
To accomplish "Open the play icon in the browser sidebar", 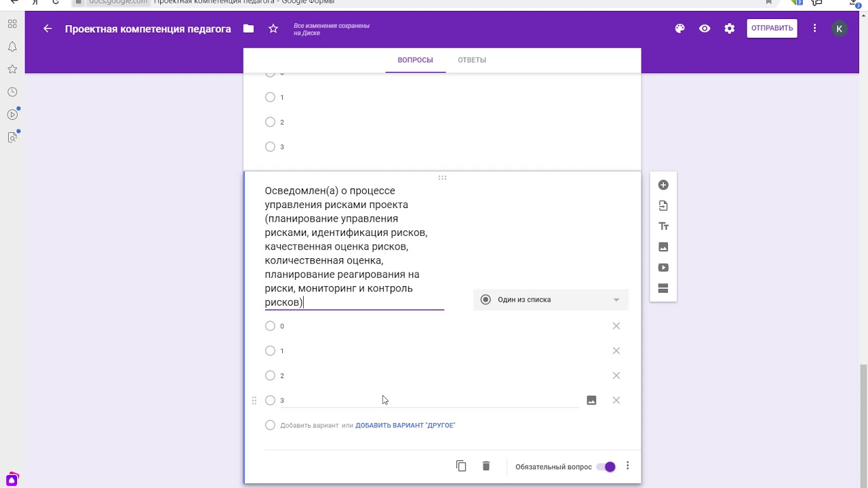I will tap(12, 115).
